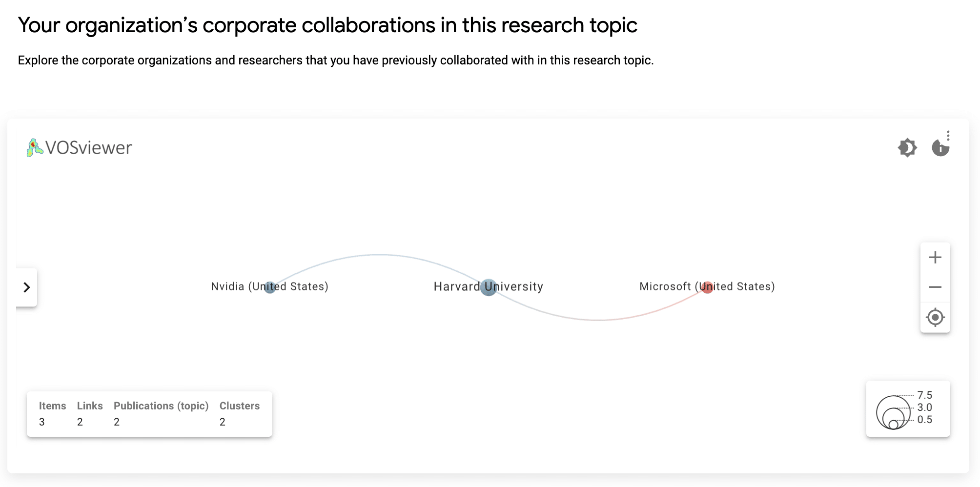Open the three-dot more options menu
This screenshot has width=980, height=487.
pyautogui.click(x=948, y=135)
